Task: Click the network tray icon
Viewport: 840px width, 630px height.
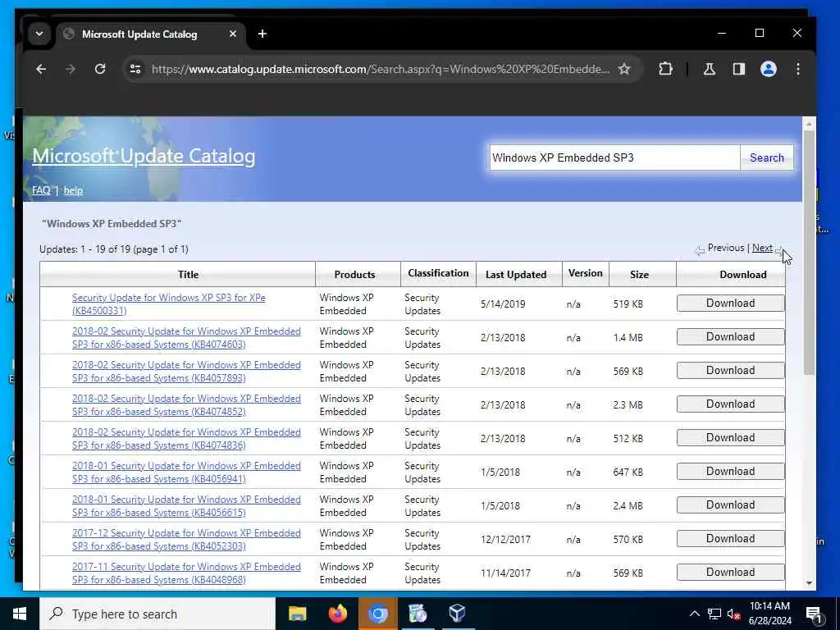Action: (x=714, y=614)
